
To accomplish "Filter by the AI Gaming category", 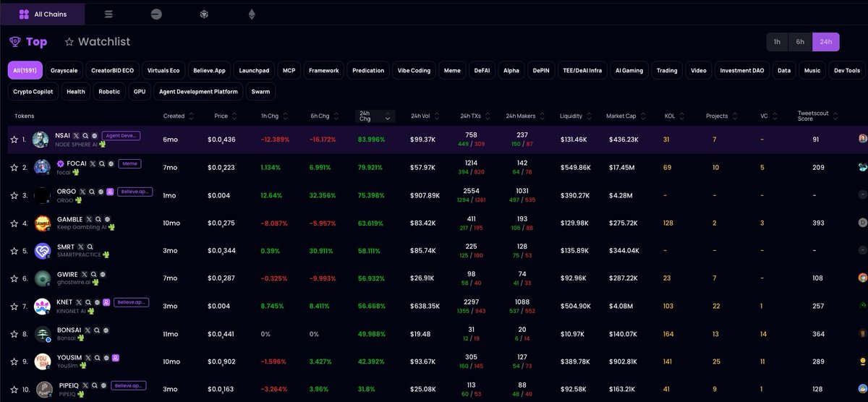I will tap(629, 71).
